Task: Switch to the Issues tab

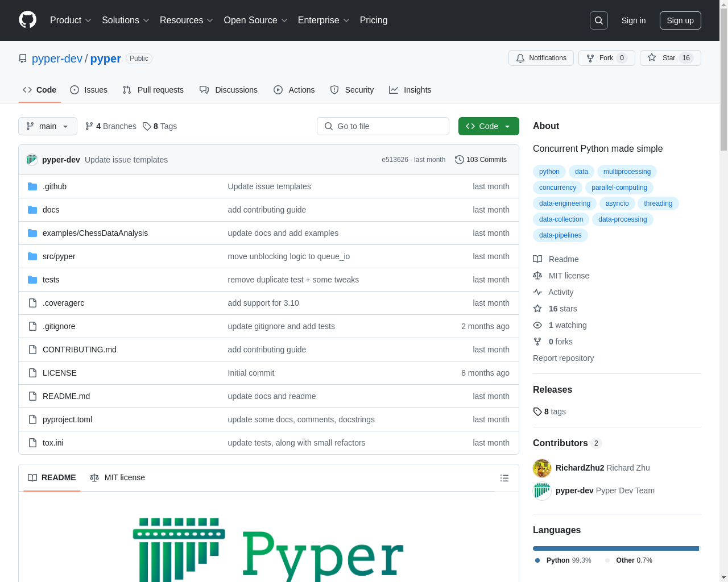Action: pyautogui.click(x=89, y=90)
